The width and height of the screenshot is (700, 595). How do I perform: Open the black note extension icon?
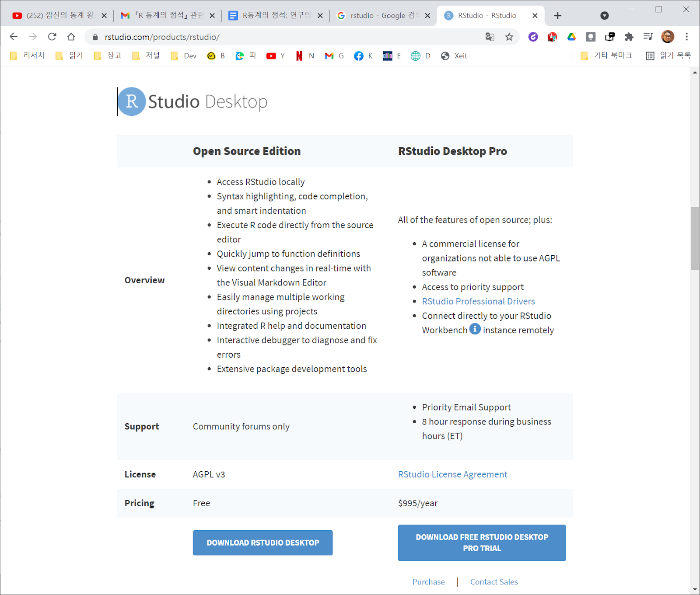point(610,37)
